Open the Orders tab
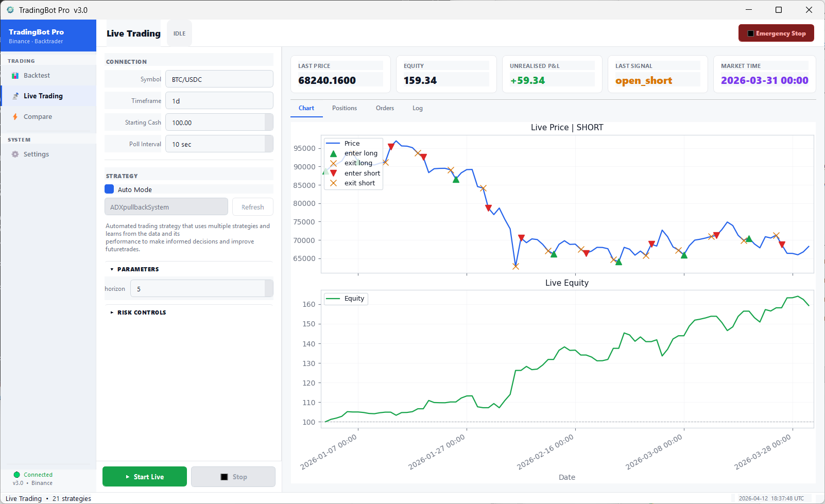 pyautogui.click(x=385, y=108)
